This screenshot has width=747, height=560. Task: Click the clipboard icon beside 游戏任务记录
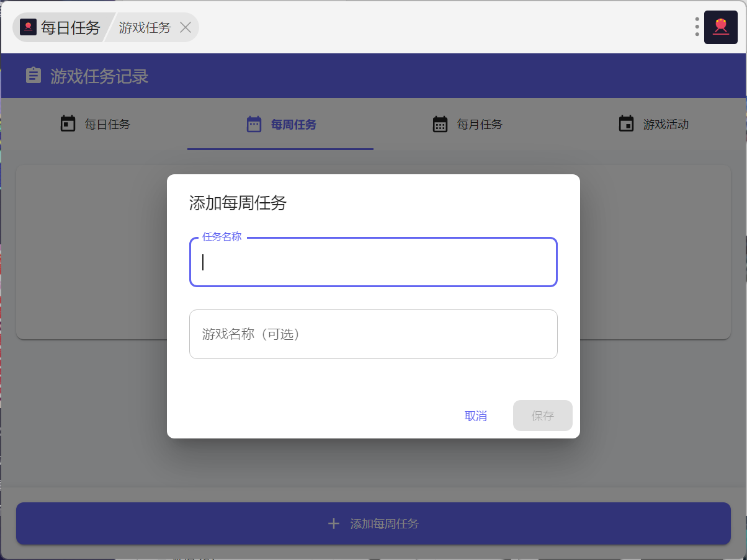pyautogui.click(x=34, y=76)
